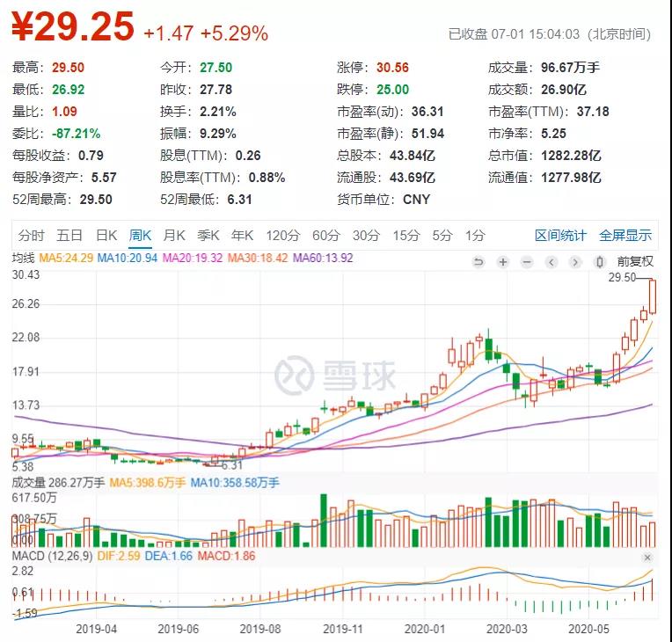Click the 昨收 value 27.78

(215, 90)
